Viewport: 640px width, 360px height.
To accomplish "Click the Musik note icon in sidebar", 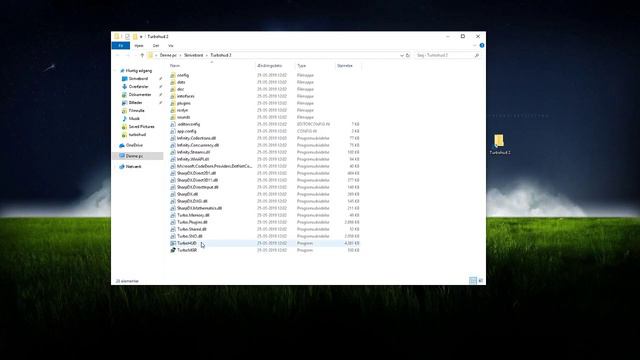I will click(124, 119).
